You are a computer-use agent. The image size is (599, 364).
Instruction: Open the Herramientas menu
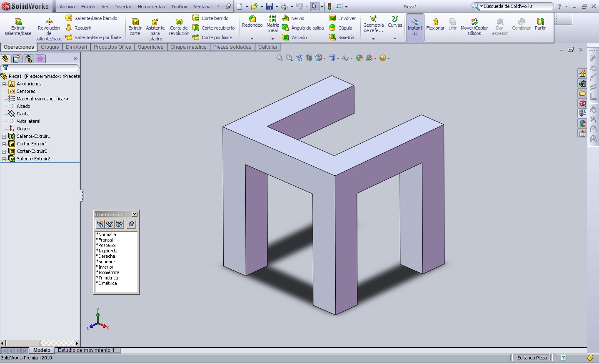point(151,7)
